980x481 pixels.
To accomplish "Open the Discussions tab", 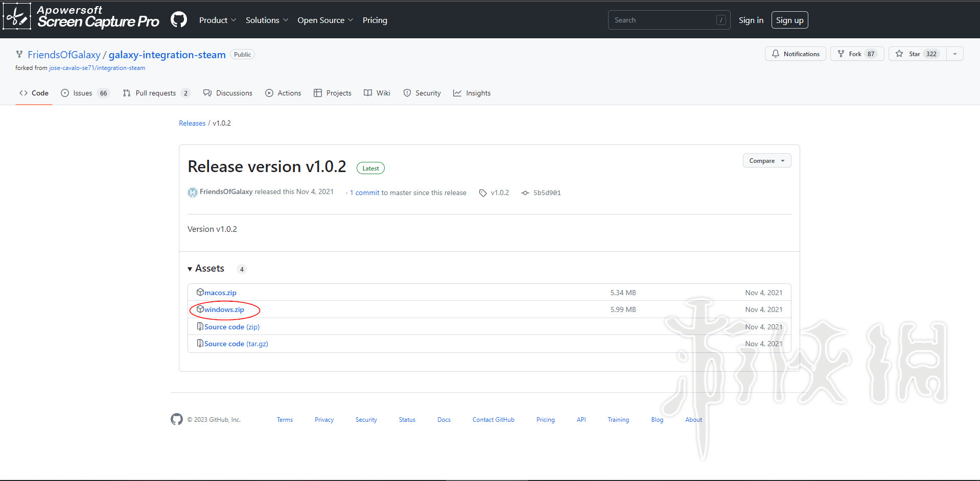I will click(228, 93).
